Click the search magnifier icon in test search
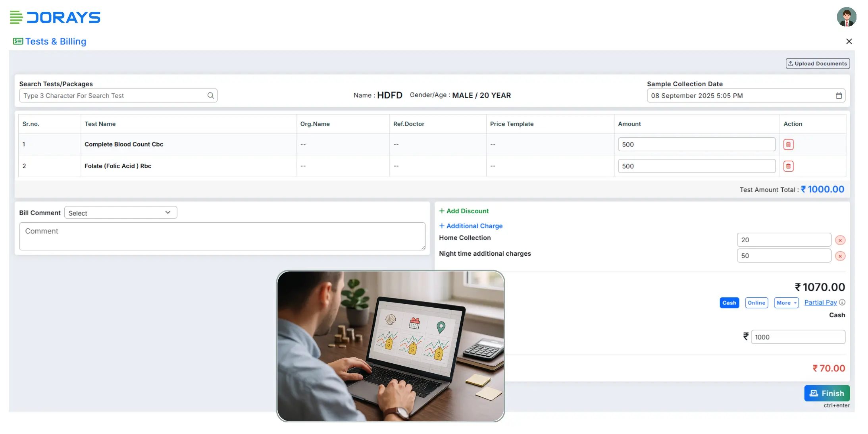Image resolution: width=868 pixels, height=434 pixels. pos(210,96)
